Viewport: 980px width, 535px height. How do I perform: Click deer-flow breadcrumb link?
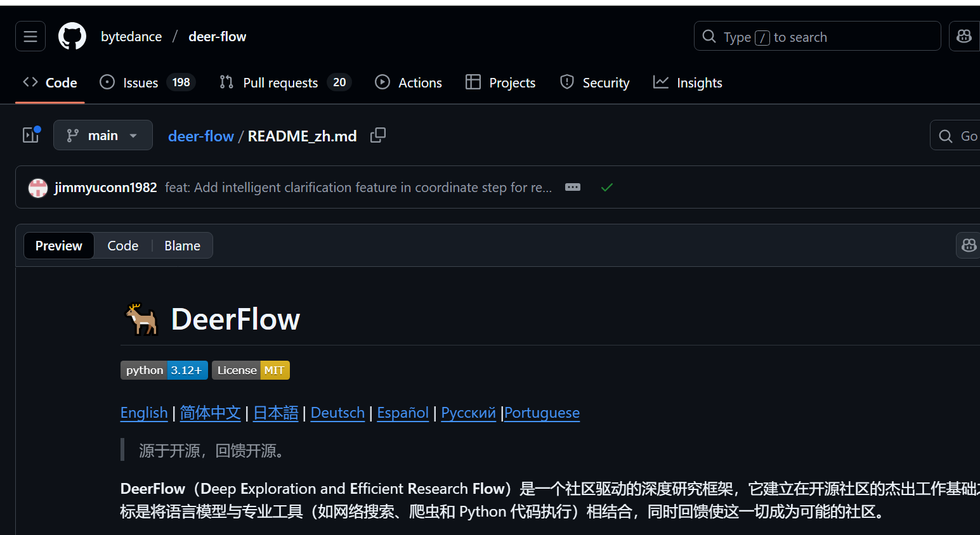(201, 136)
